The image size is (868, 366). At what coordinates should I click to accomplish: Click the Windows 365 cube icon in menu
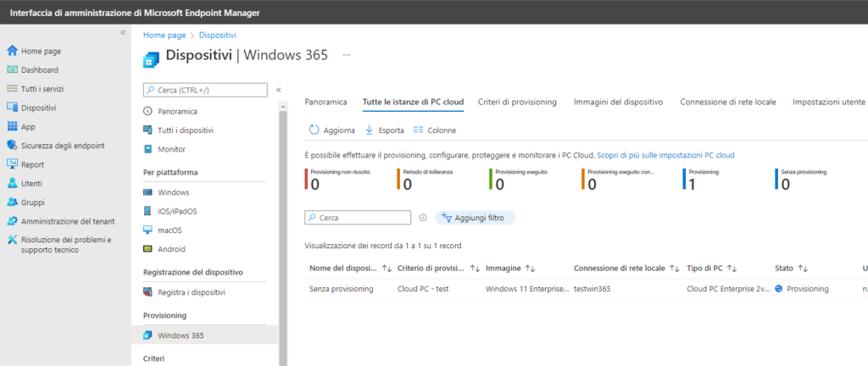pos(147,335)
